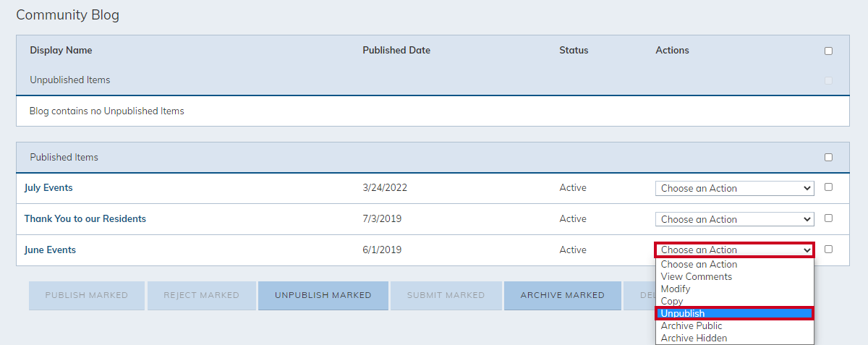Select Choose an Action option in list
Image resolution: width=868 pixels, height=345 pixels.
(x=735, y=264)
